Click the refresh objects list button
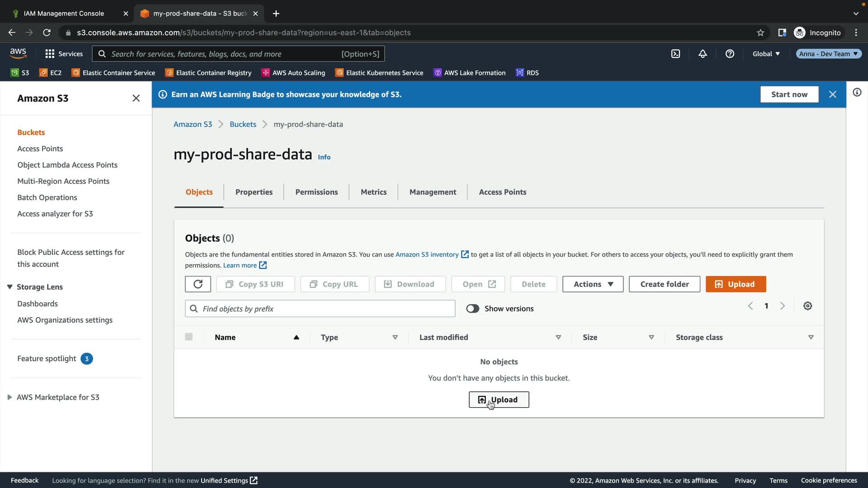This screenshot has height=488, width=868. [198, 284]
